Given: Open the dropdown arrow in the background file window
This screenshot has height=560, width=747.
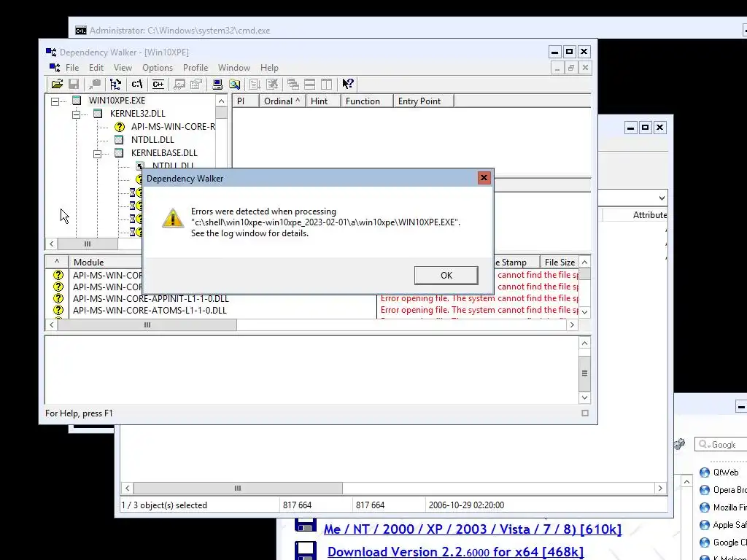Looking at the screenshot, I should coord(662,198).
